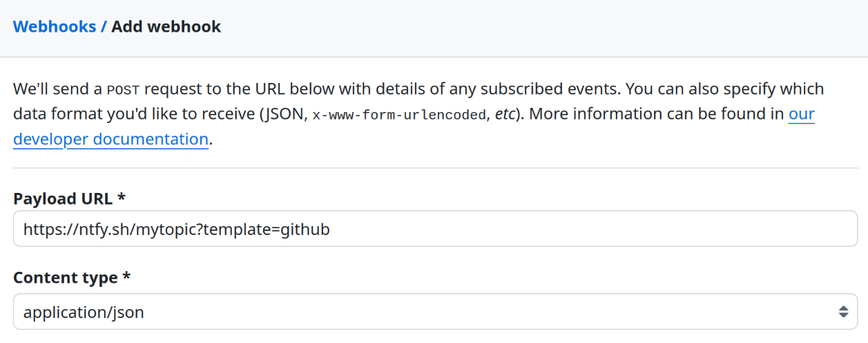The height and width of the screenshot is (343, 868).
Task: Click the 'Content type' field label
Action: pyautogui.click(x=66, y=278)
